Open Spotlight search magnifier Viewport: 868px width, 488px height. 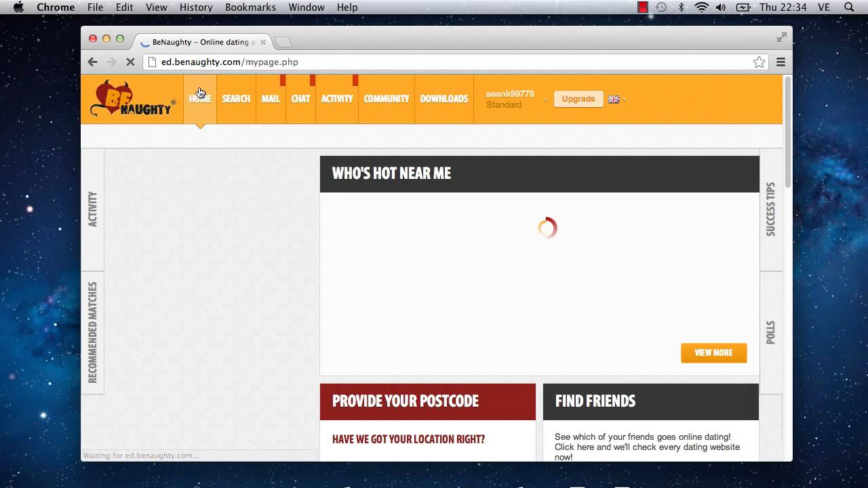[x=849, y=7]
